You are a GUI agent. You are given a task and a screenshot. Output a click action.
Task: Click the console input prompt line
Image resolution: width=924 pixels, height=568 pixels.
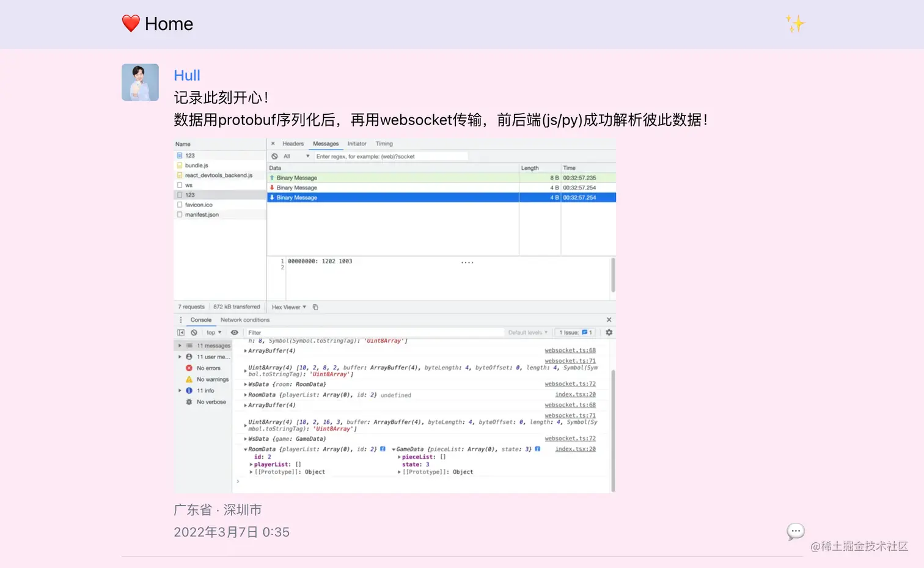coord(422,482)
